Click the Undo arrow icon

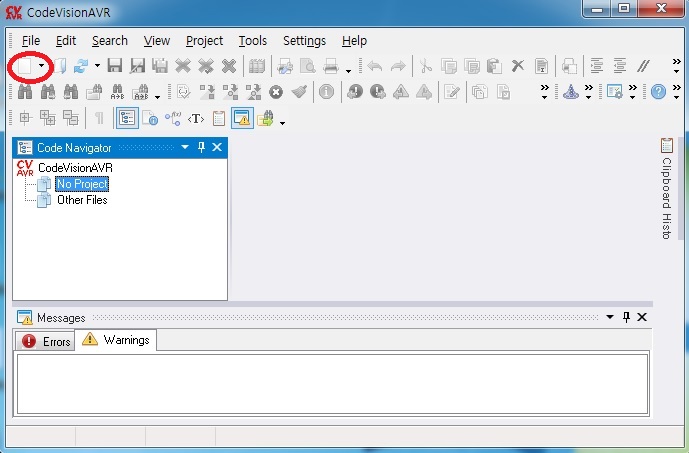(x=375, y=66)
